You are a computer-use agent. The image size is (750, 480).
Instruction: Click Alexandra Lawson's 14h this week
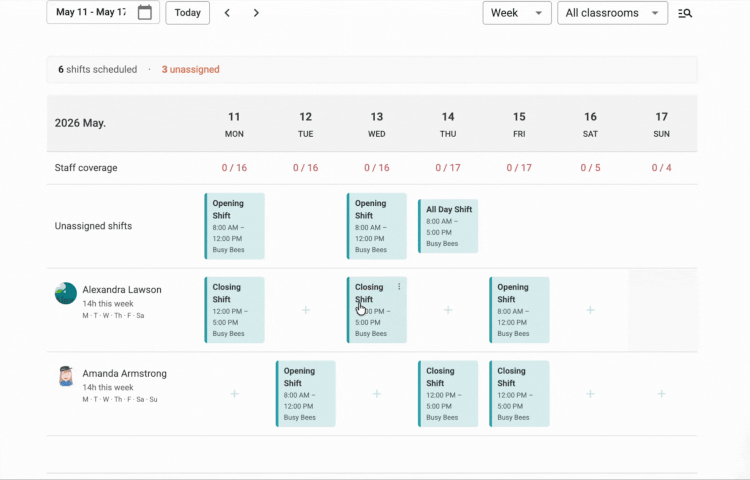tap(108, 304)
